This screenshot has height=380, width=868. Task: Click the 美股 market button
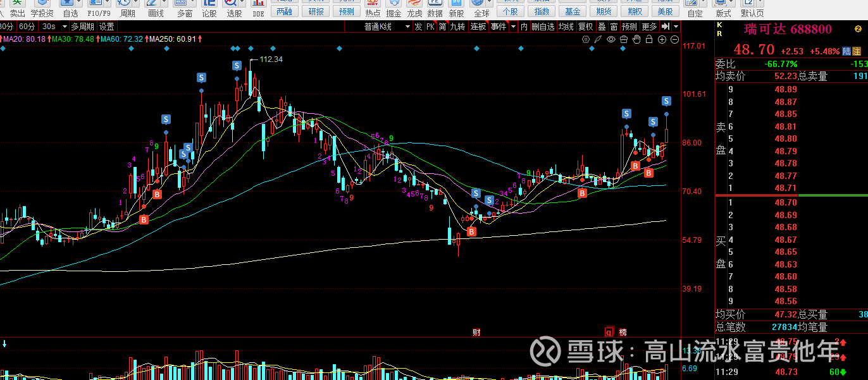664,11
